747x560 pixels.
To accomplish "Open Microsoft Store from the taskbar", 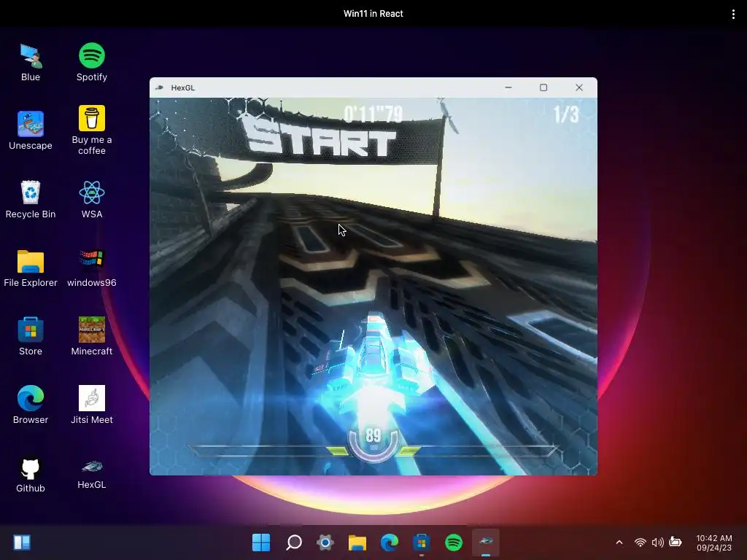I will point(421,542).
